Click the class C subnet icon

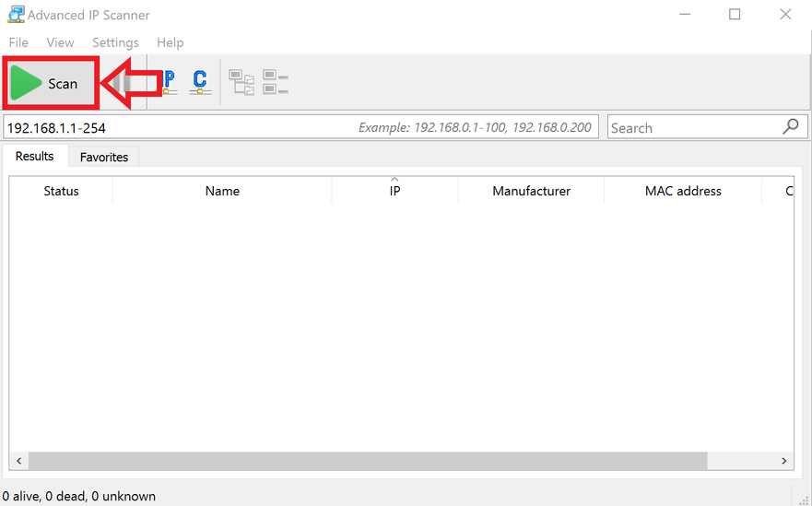pos(200,83)
